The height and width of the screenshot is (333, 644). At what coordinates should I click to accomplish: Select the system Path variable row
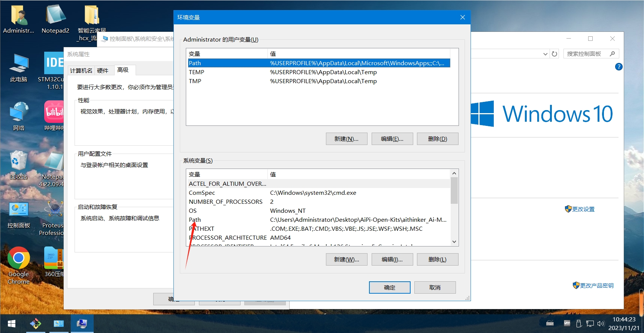point(319,220)
